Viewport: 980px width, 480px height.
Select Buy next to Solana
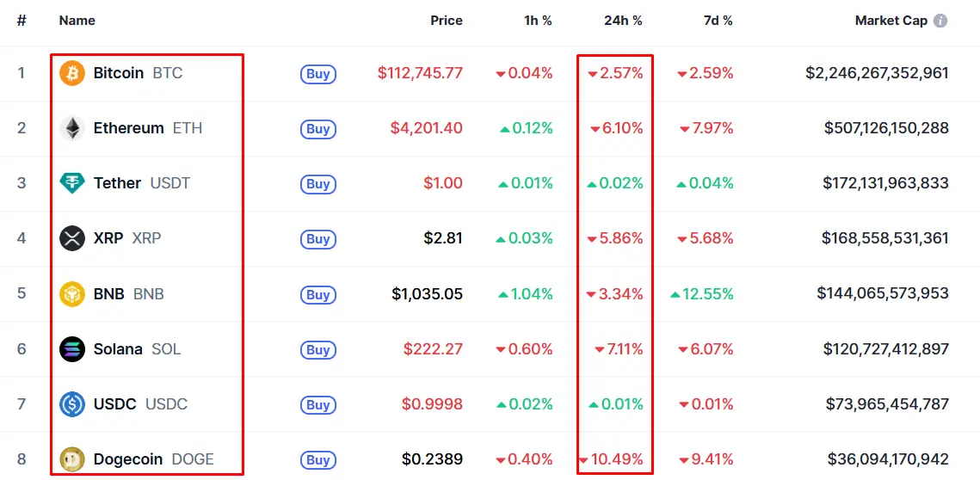pyautogui.click(x=318, y=349)
